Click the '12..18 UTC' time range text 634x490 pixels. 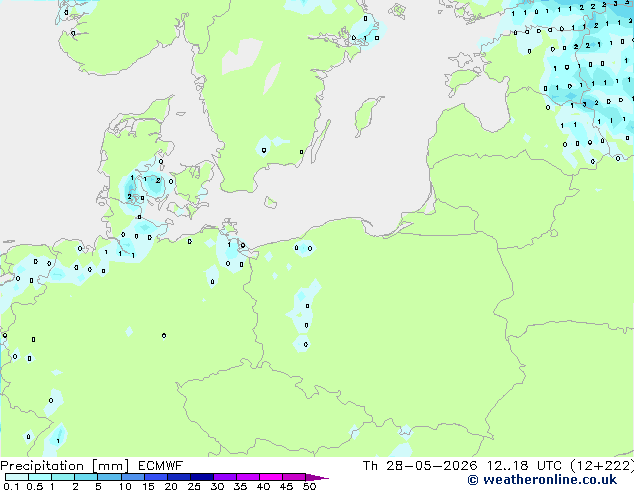coord(524,466)
